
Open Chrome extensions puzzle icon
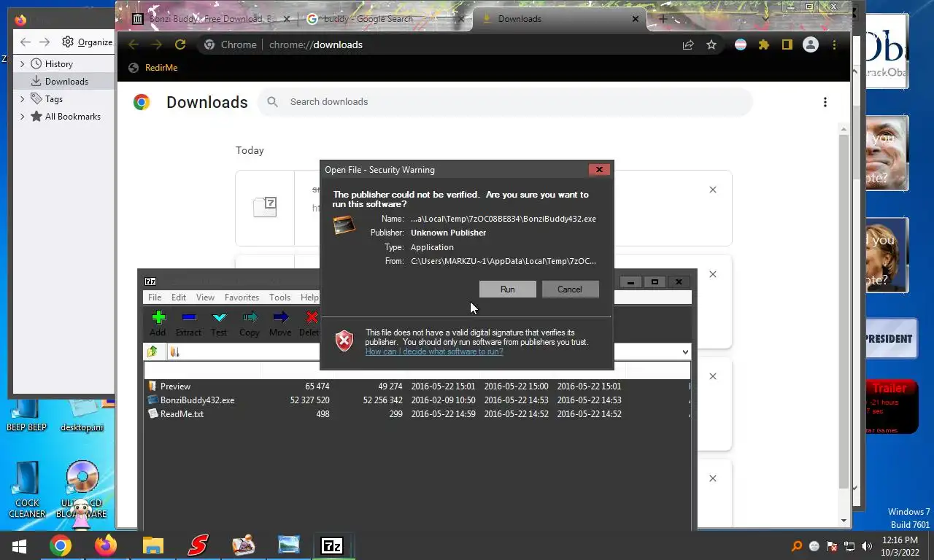point(764,44)
